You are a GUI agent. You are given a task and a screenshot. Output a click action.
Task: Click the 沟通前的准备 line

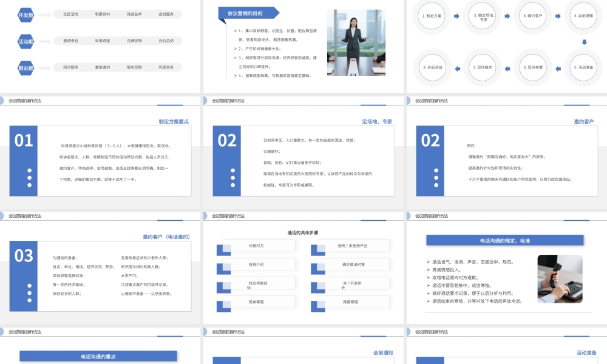[65, 258]
